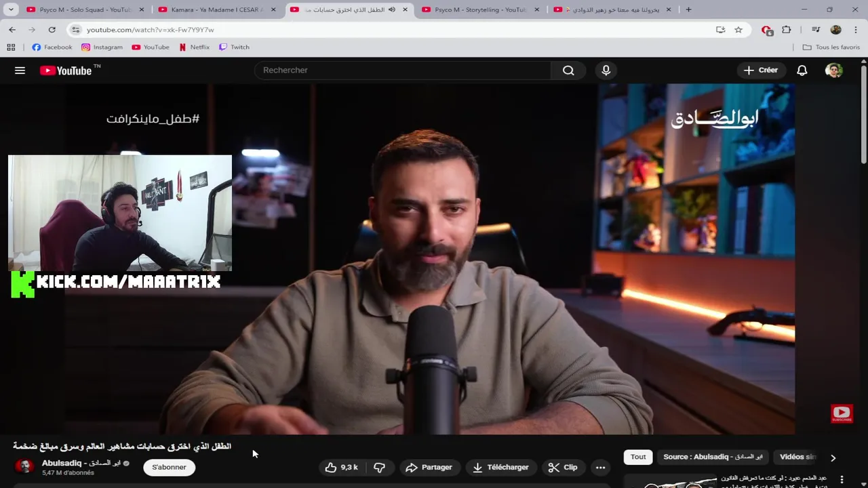
Task: Open the Twitch bookmark
Action: click(234, 47)
